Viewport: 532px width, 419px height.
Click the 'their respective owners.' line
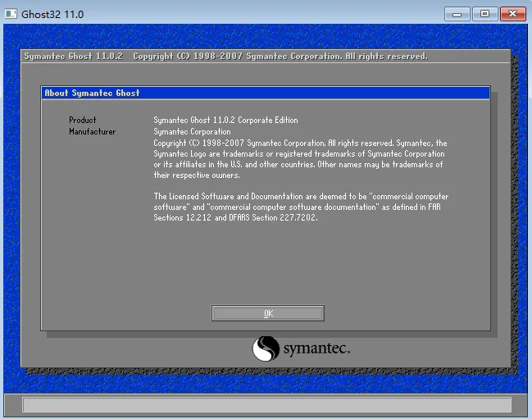(197, 175)
